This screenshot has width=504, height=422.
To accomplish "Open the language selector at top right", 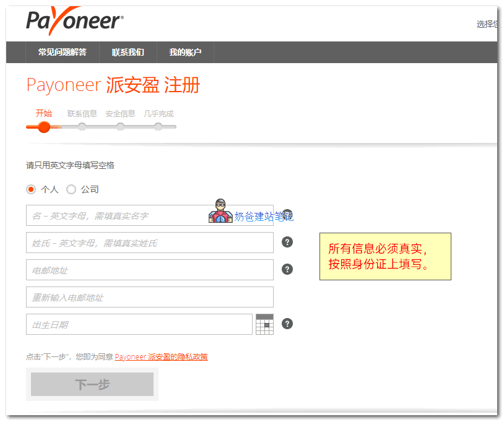I will [486, 24].
